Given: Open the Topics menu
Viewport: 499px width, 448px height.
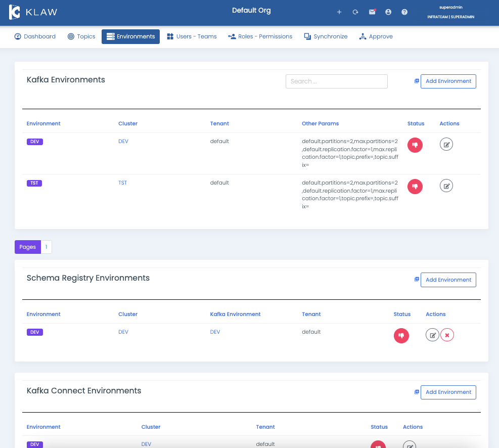Looking at the screenshot, I should (x=81, y=36).
